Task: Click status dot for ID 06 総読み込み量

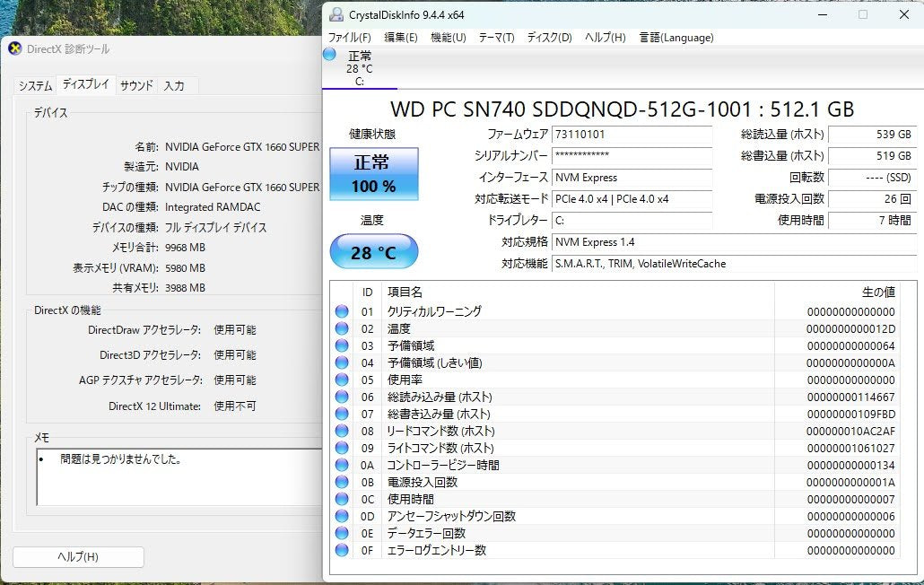Action: [342, 397]
